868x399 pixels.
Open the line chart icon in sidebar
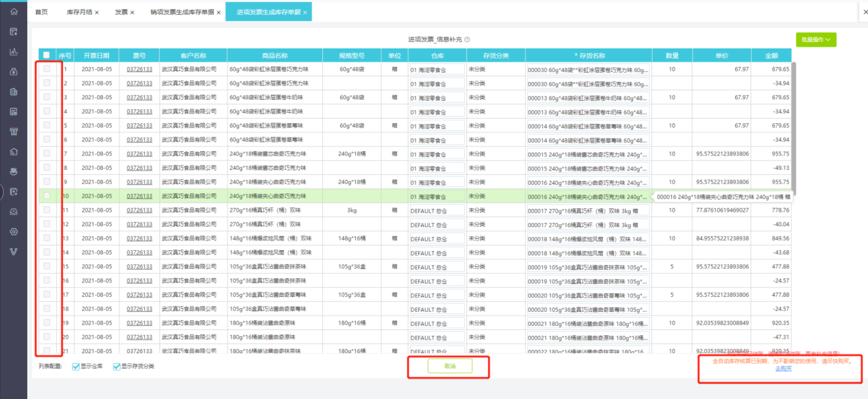[14, 51]
